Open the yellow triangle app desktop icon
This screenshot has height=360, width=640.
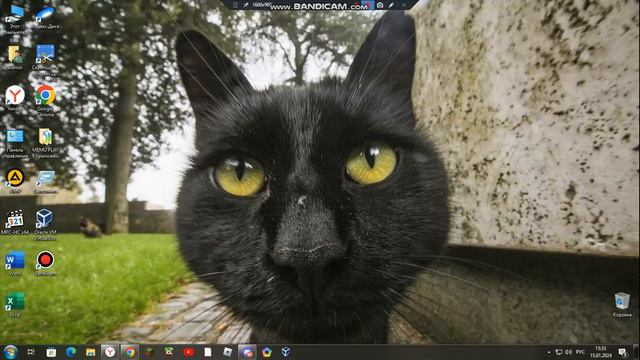pos(15,181)
